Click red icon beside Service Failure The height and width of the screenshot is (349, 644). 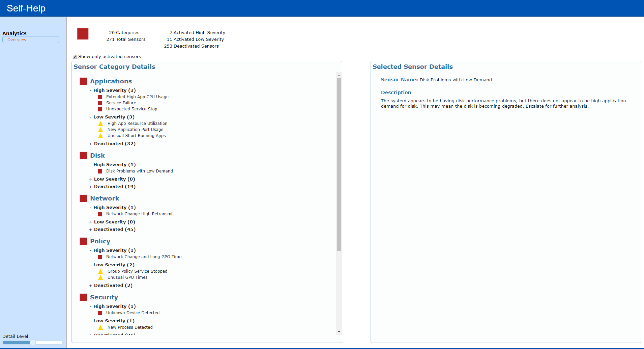click(100, 103)
